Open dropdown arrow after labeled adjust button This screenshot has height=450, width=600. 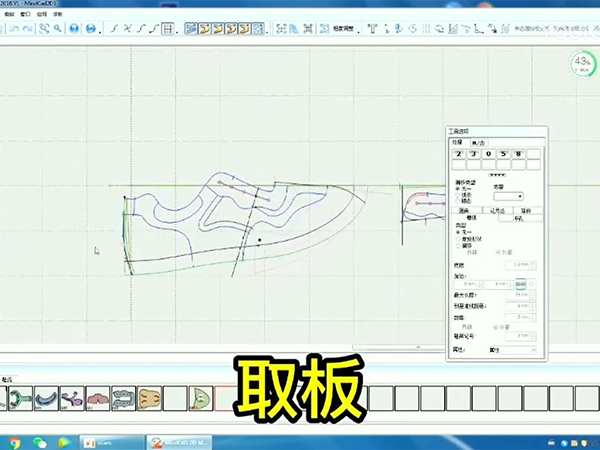[x=359, y=31]
